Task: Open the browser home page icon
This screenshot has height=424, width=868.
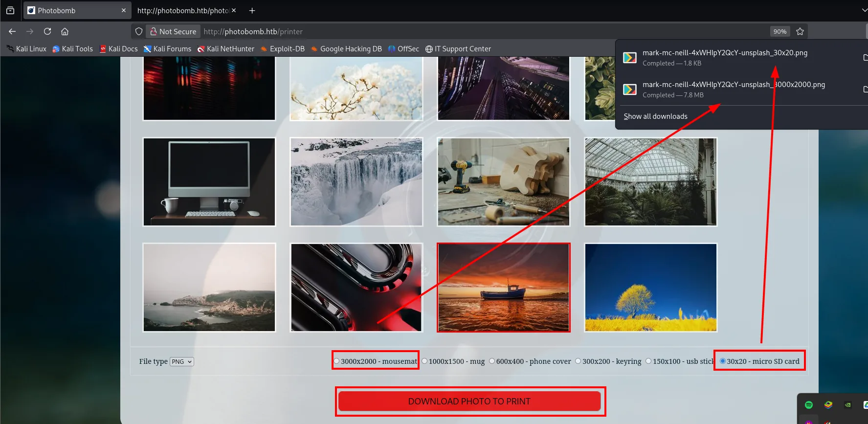Action: click(x=65, y=31)
